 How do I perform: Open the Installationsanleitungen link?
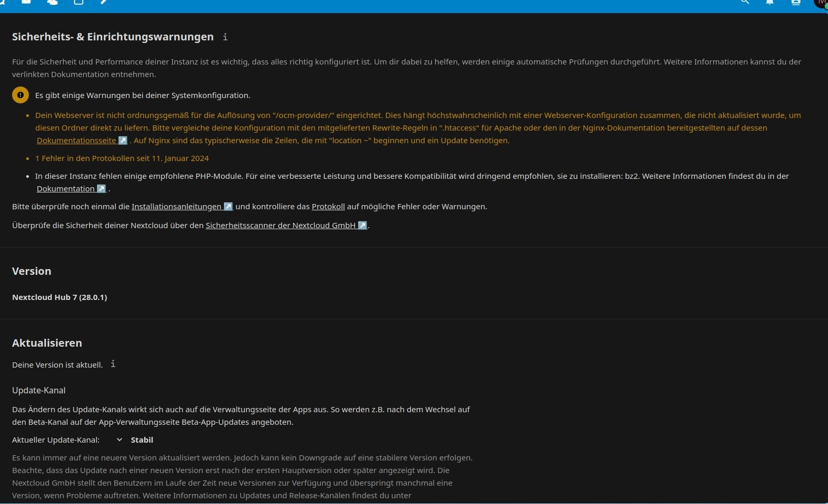coord(182,207)
